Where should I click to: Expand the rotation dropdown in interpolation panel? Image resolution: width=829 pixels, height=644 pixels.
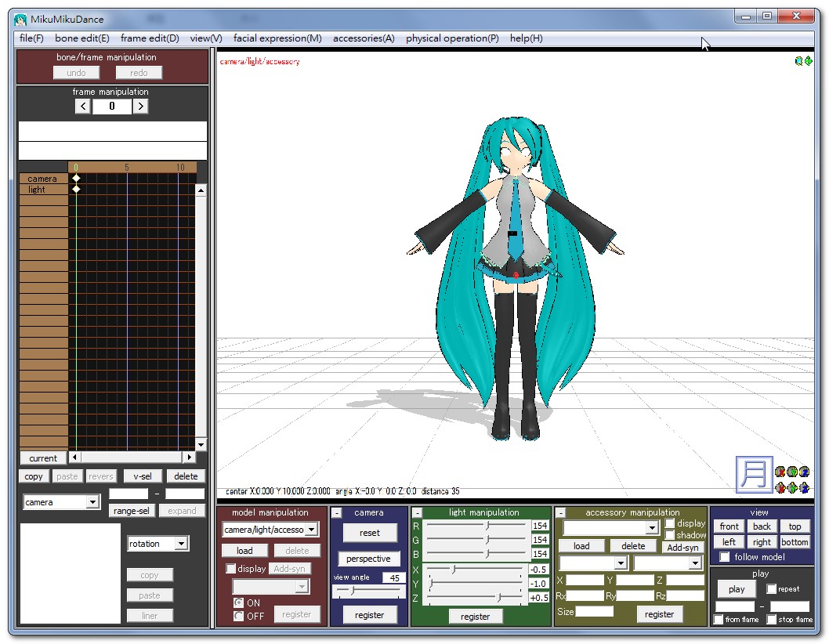(181, 544)
